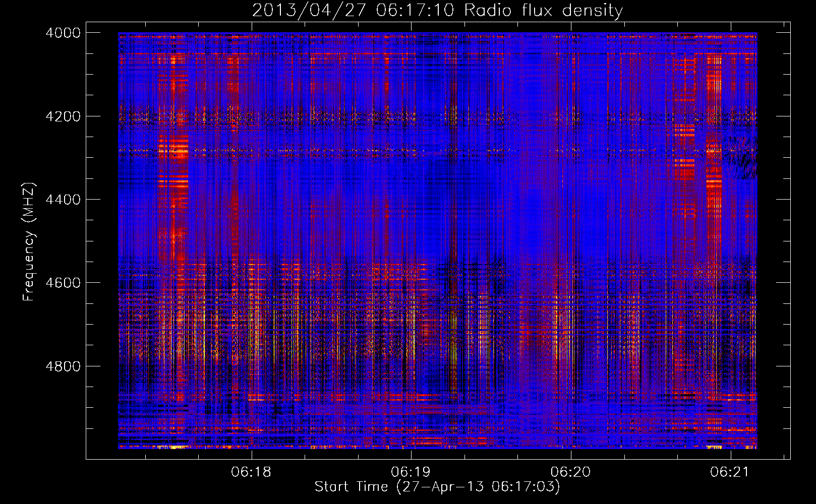Image resolution: width=816 pixels, height=504 pixels.
Task: Click the 4400 frequency tick label
Action: (x=63, y=200)
